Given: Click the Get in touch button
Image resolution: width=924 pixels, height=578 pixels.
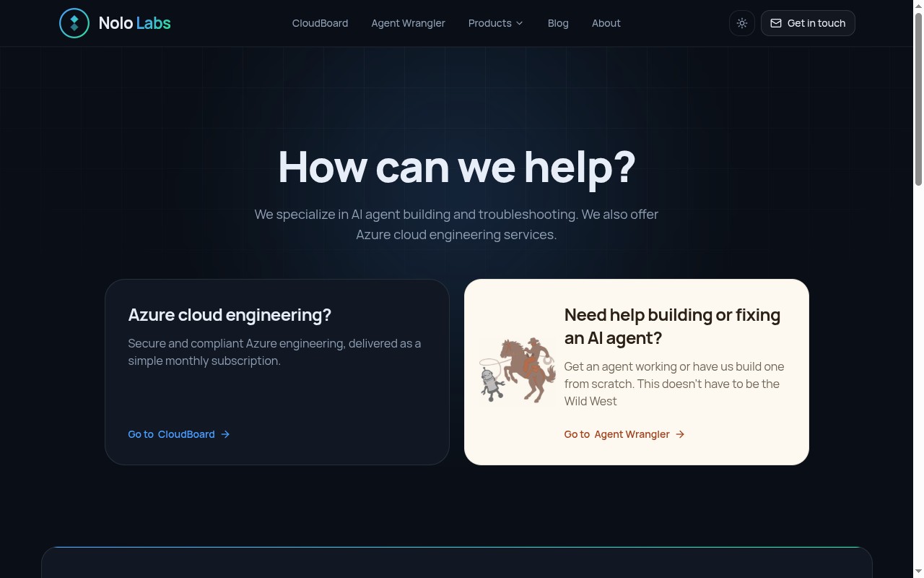Looking at the screenshot, I should [808, 23].
